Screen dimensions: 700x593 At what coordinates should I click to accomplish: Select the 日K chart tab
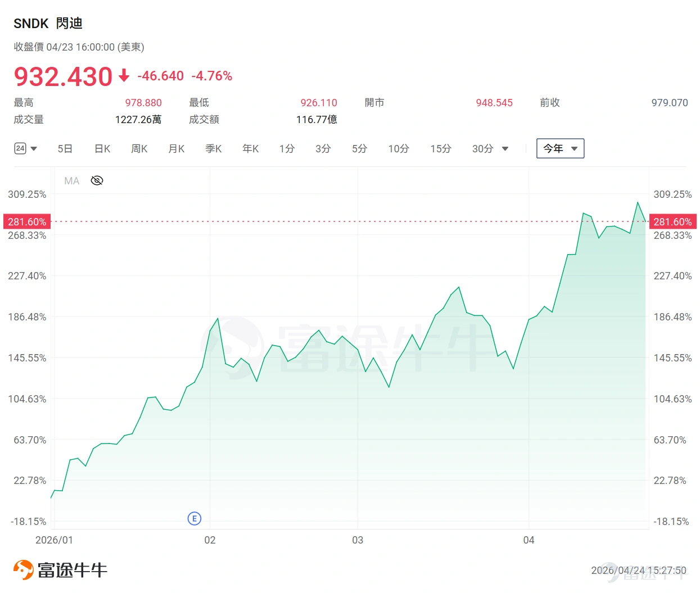(102, 148)
